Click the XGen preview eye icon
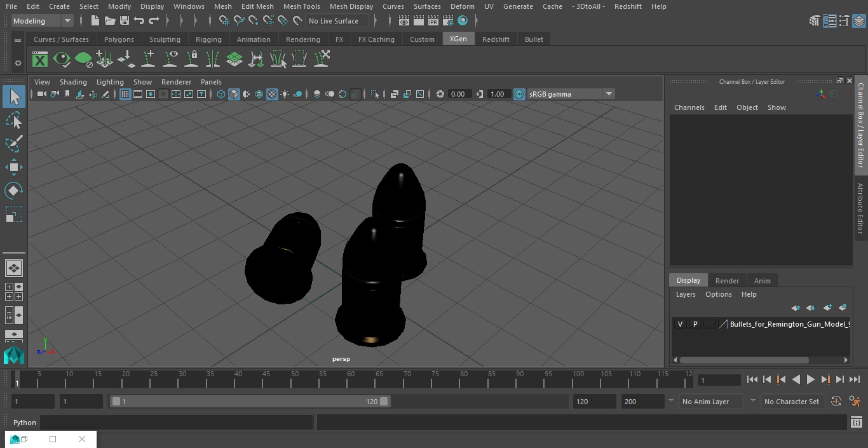This screenshot has width=868, height=448. pos(62,60)
